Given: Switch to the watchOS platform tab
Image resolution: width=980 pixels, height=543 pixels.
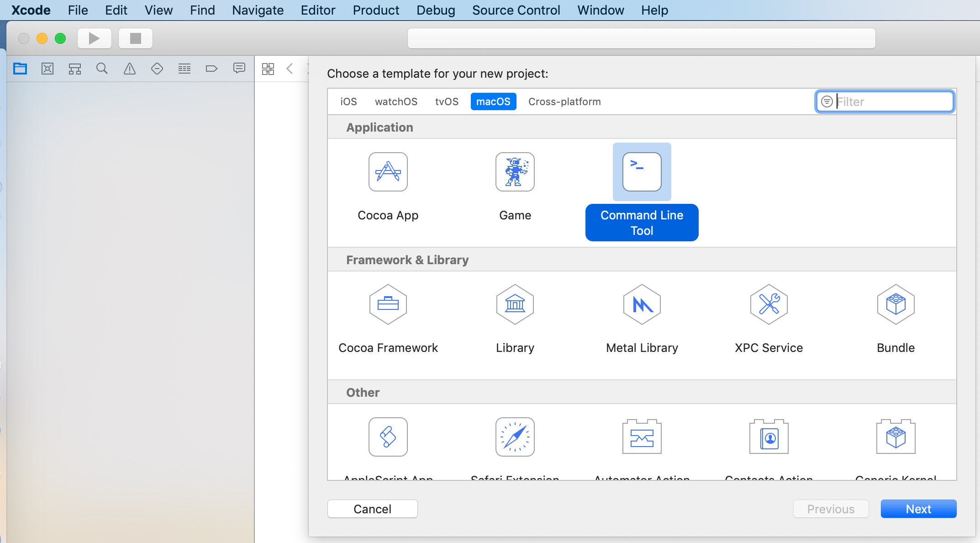Looking at the screenshot, I should 396,101.
